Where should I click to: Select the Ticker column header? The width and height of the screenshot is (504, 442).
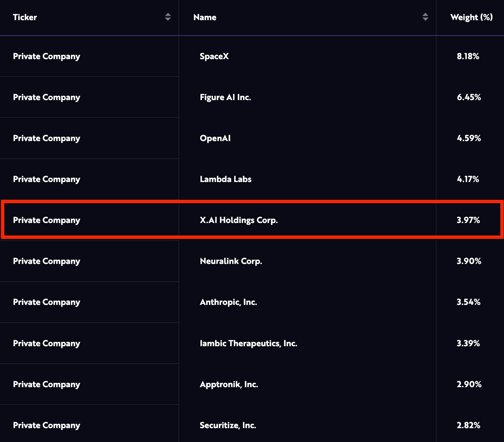coord(25,17)
